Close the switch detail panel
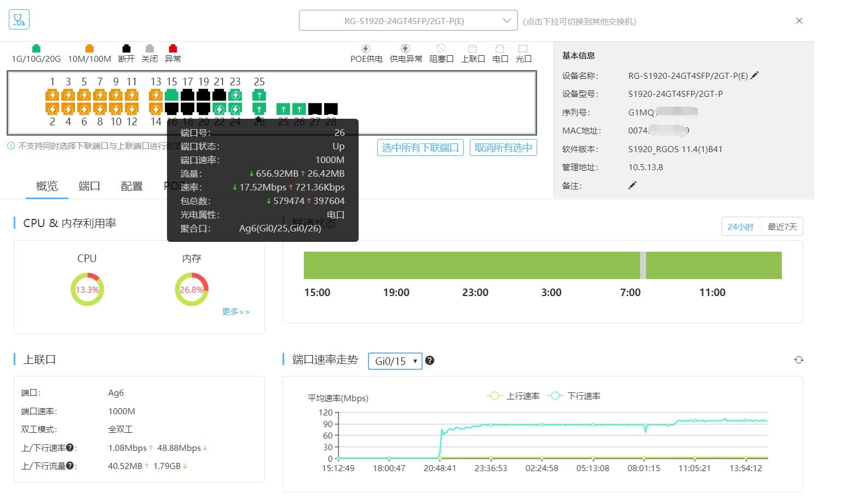Screen dimensions: 841x504 pos(799,21)
